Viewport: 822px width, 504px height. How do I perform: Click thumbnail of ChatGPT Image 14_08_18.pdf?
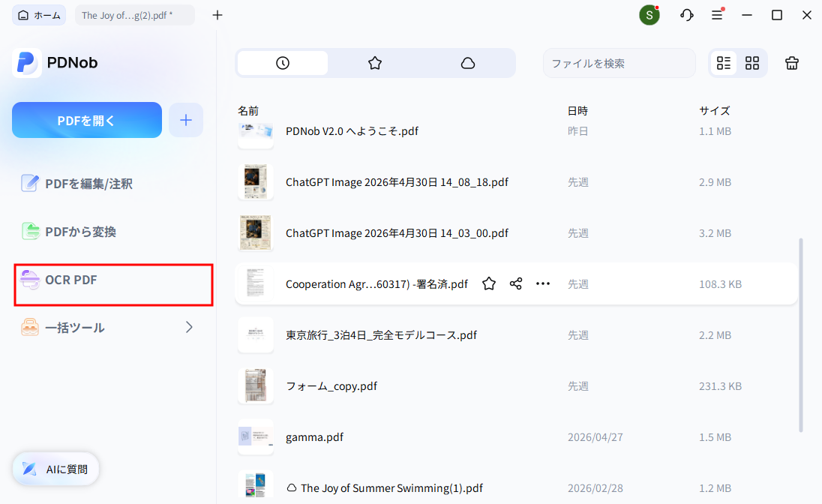tap(256, 182)
